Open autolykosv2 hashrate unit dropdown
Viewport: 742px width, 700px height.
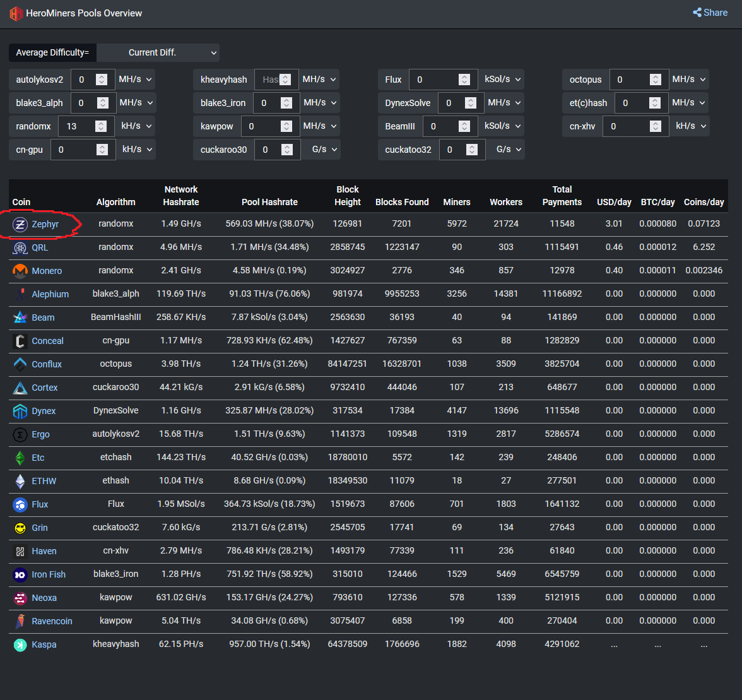point(135,80)
